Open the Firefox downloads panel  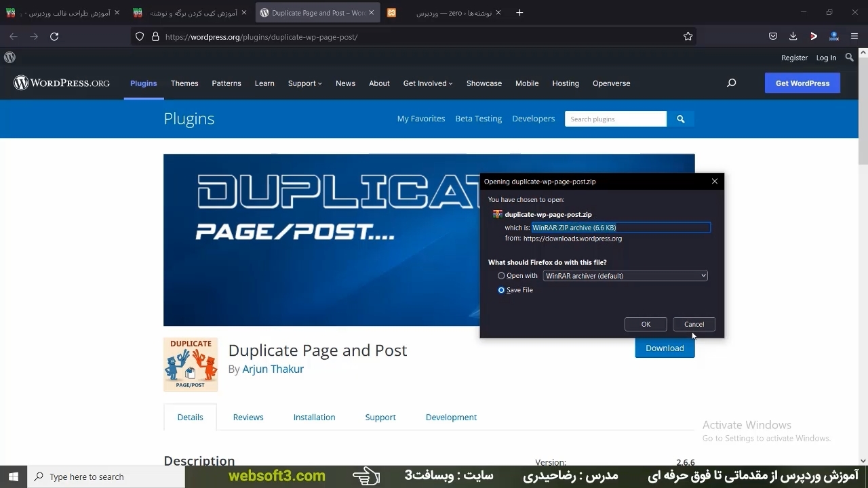click(x=793, y=37)
